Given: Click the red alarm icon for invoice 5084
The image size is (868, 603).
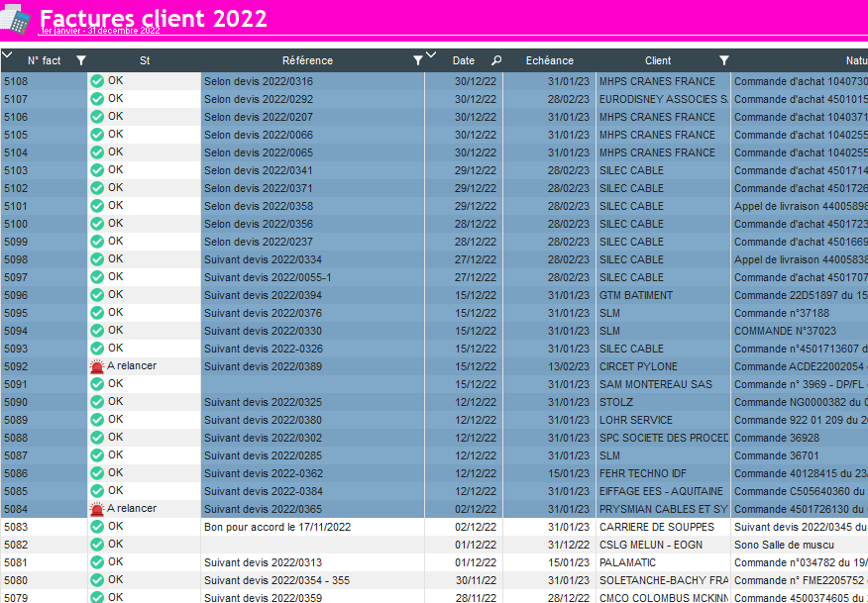Looking at the screenshot, I should point(97,509).
